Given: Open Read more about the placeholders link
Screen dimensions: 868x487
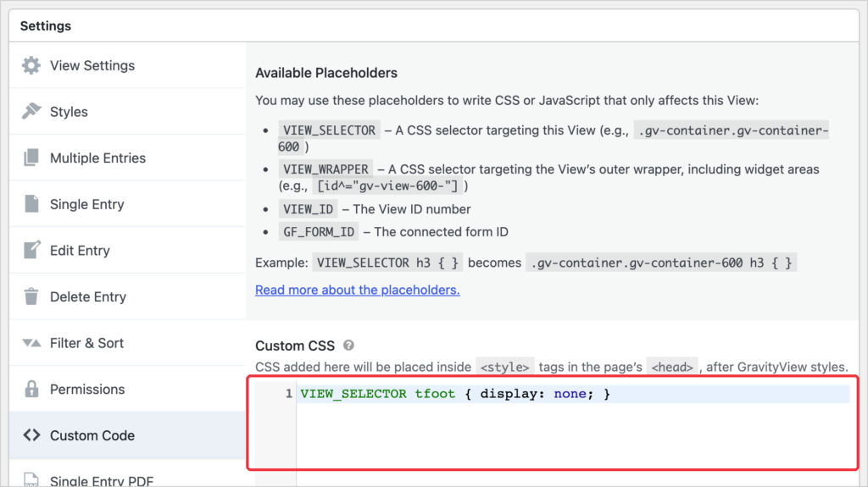Looking at the screenshot, I should pos(357,290).
